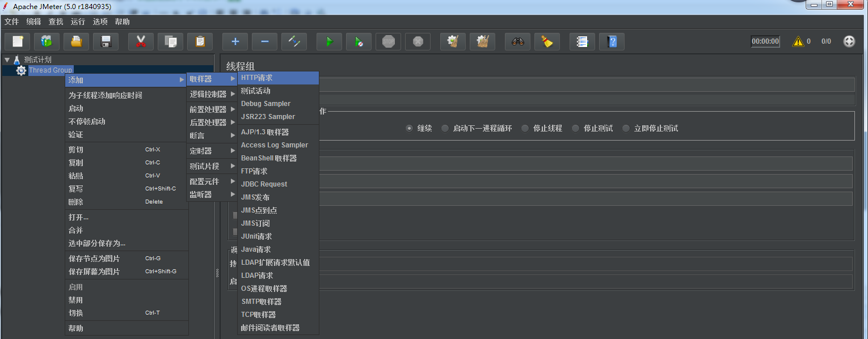Choose BeanShell 取样器 entry
Screen dimensions: 868x339
click(x=278, y=158)
